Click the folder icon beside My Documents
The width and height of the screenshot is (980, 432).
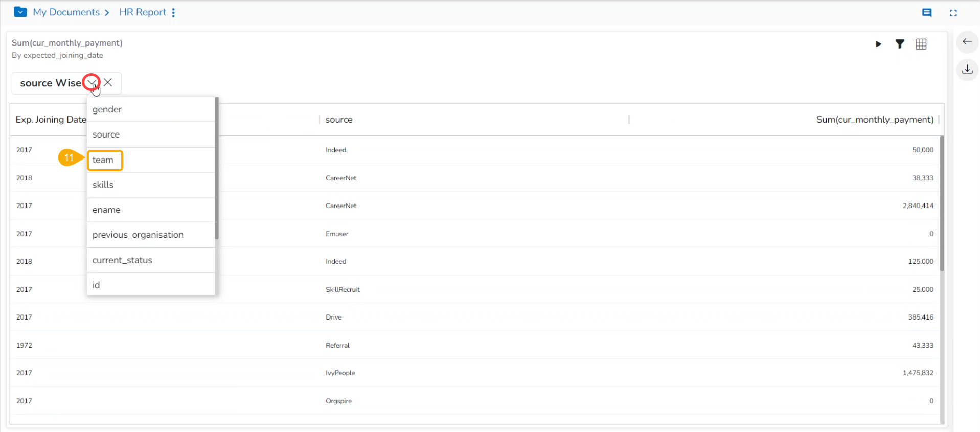(20, 12)
